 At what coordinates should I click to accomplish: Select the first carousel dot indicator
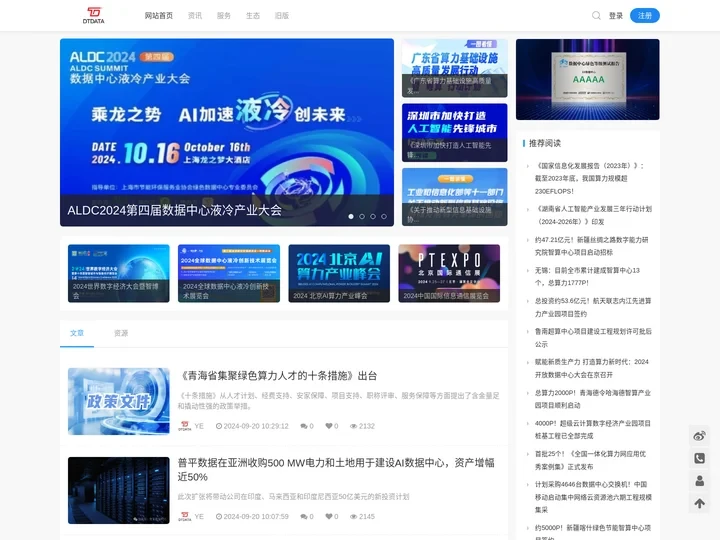[x=351, y=216]
